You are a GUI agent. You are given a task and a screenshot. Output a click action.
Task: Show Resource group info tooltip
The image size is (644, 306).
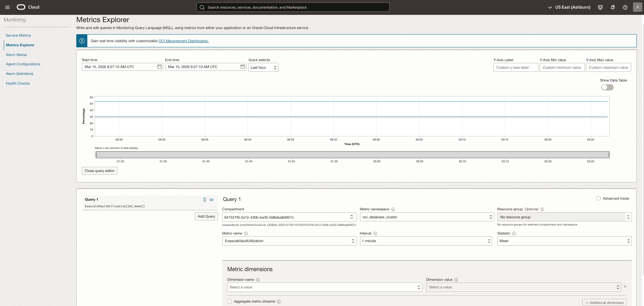(542, 209)
